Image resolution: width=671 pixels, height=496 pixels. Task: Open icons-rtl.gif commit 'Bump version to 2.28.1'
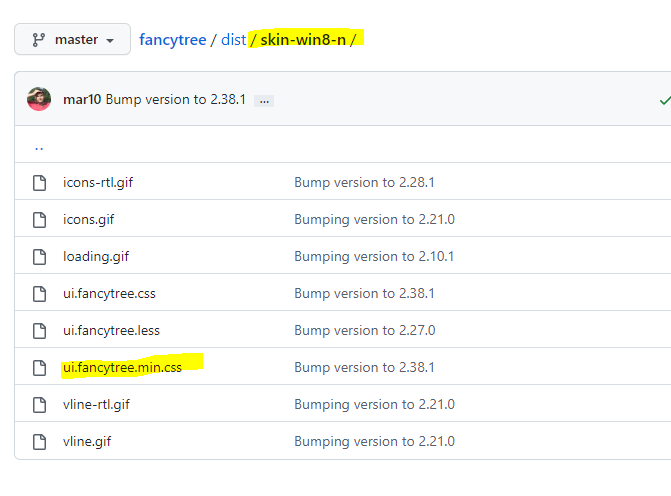364,183
